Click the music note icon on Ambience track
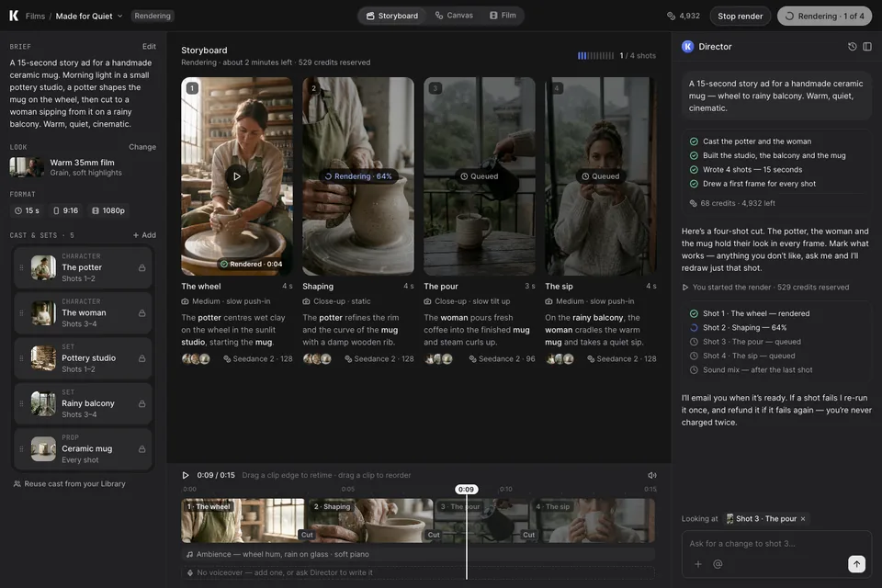Viewport: 882px width, 588px height. click(190, 554)
